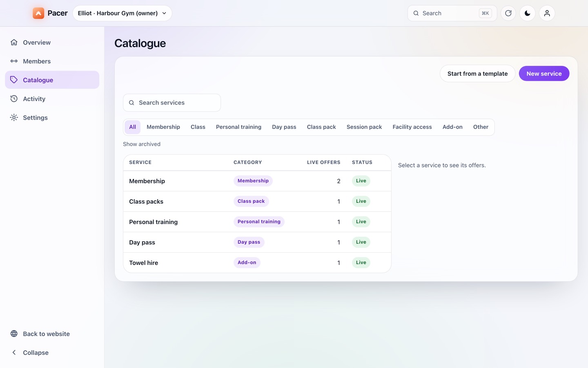Viewport: 588px width, 368px height.
Task: Collapse the sidebar with the chevron
Action: point(14,352)
